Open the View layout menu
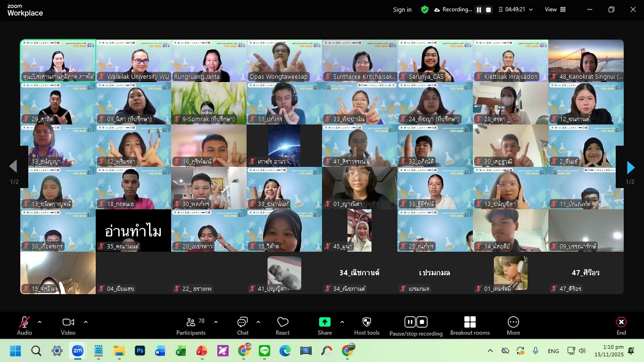 [x=555, y=9]
